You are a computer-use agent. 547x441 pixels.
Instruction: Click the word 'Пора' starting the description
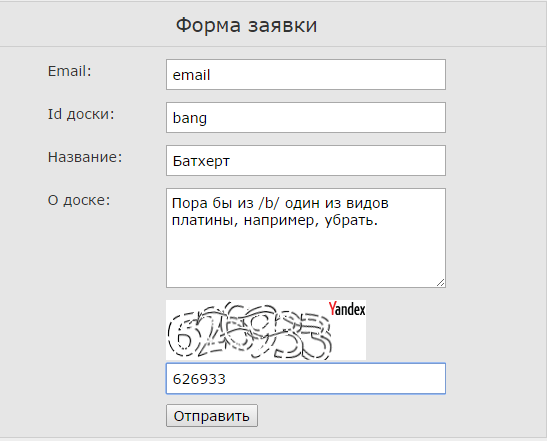(x=190, y=203)
